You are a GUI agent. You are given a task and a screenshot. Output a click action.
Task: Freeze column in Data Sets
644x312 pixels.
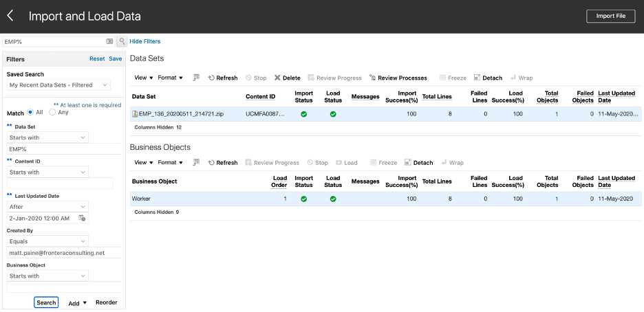(453, 78)
